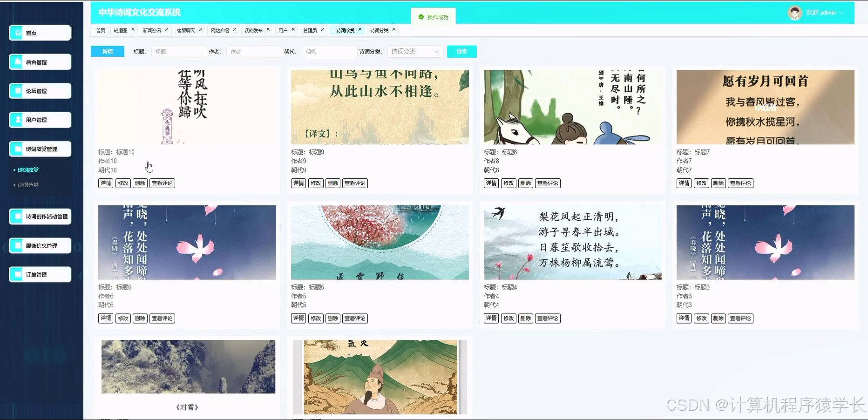This screenshot has width=868, height=420.
Task: Click the 标题 search input field
Action: [x=179, y=51]
